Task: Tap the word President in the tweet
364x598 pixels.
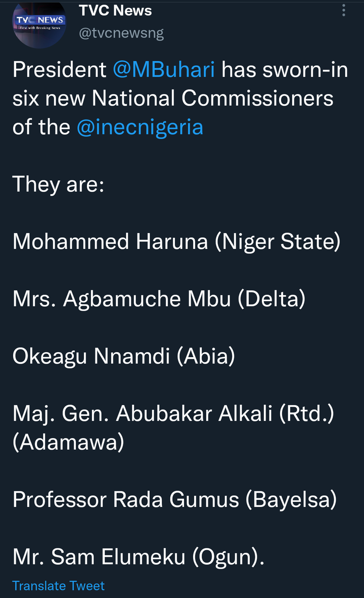Action: (59, 70)
